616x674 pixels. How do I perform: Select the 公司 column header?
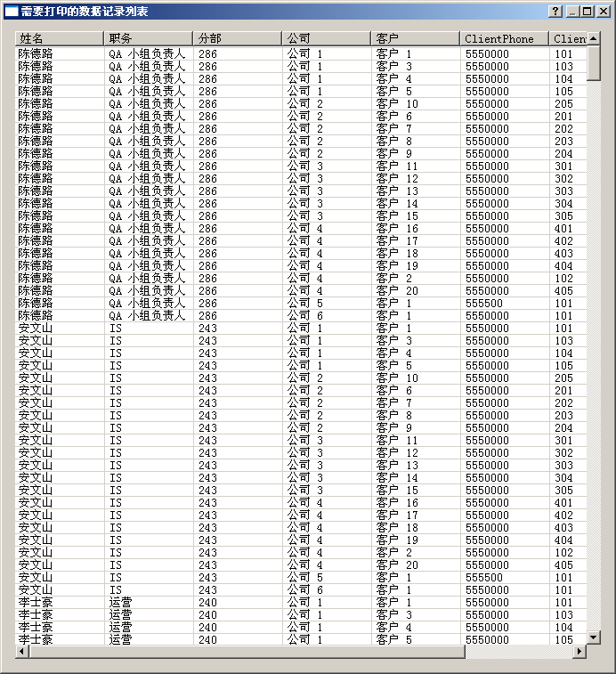click(x=326, y=38)
